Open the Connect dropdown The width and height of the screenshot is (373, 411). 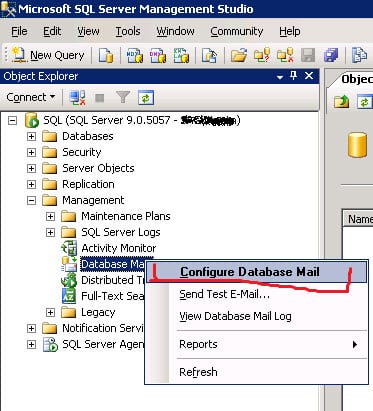[31, 97]
